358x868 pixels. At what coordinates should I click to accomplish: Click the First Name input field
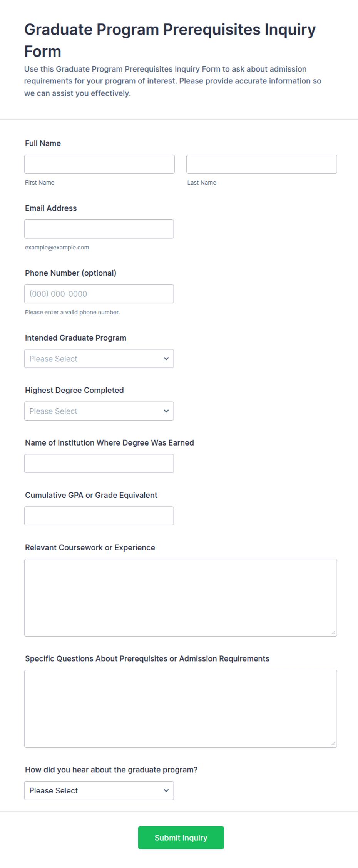[x=99, y=164]
